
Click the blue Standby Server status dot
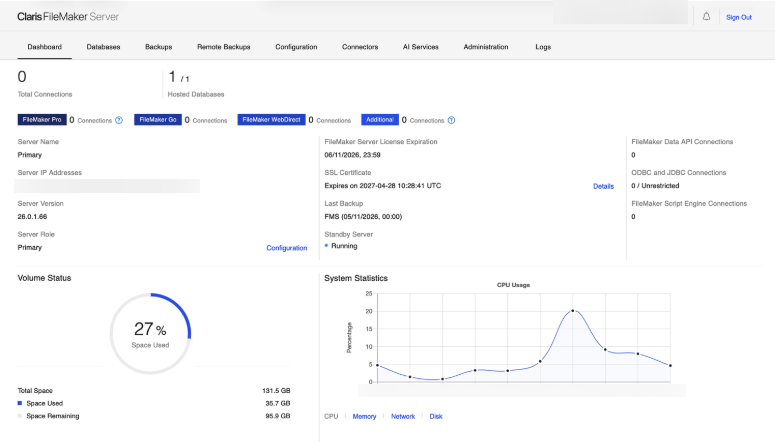pos(326,245)
